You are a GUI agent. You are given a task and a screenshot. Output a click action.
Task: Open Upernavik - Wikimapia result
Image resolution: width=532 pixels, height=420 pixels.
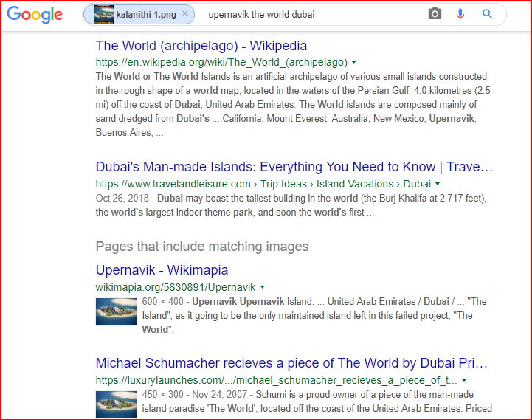click(162, 270)
